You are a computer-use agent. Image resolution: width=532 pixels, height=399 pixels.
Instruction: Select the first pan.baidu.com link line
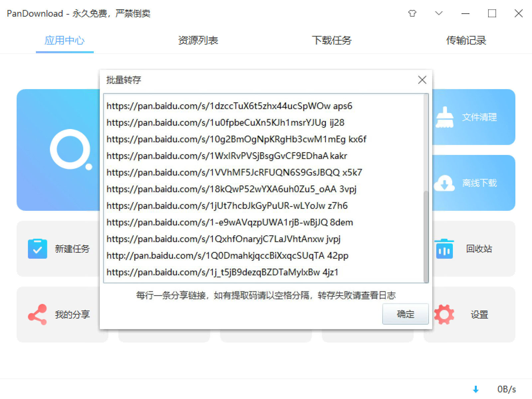229,106
